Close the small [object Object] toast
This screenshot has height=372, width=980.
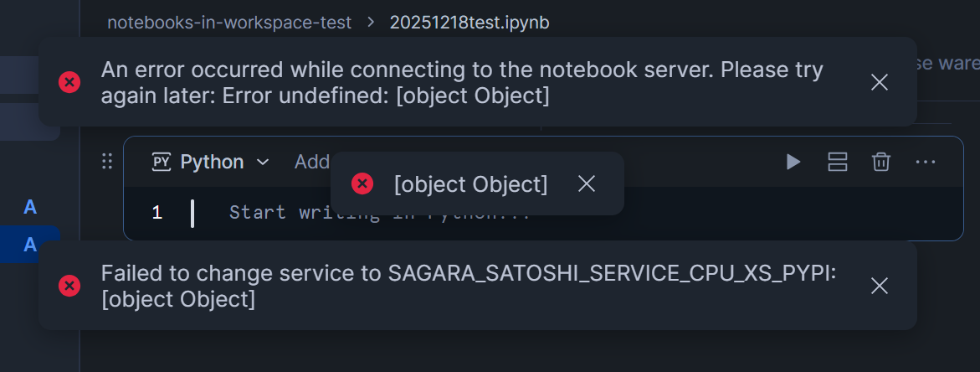[x=587, y=183]
